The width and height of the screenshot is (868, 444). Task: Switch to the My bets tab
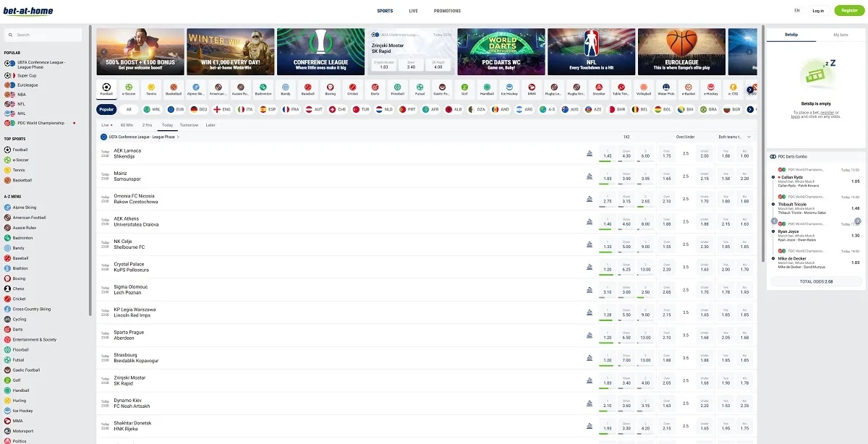pos(841,35)
